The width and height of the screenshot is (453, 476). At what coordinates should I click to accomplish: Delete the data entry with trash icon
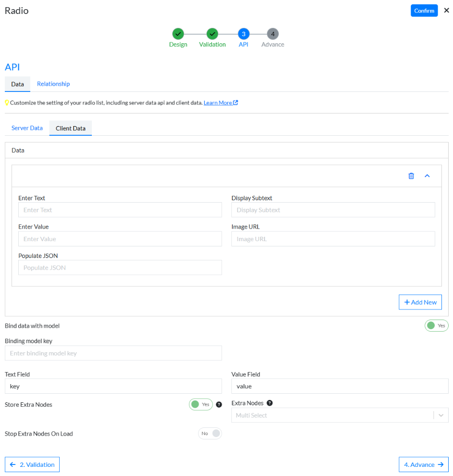(x=411, y=176)
